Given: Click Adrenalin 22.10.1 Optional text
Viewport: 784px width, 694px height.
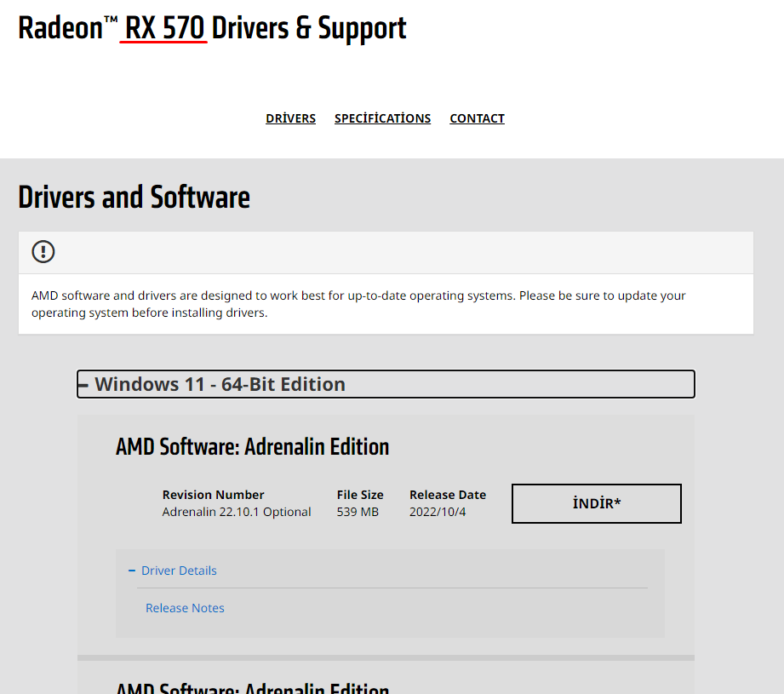Looking at the screenshot, I should tap(237, 512).
